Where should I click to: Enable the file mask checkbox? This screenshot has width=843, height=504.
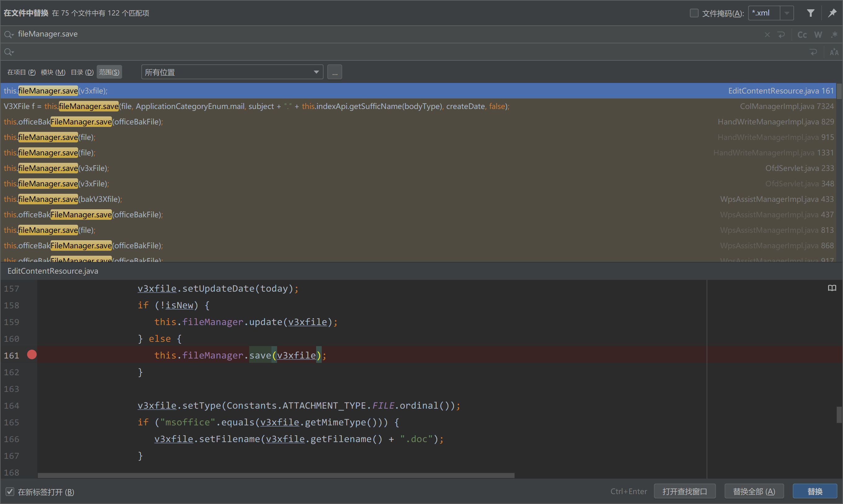click(694, 13)
